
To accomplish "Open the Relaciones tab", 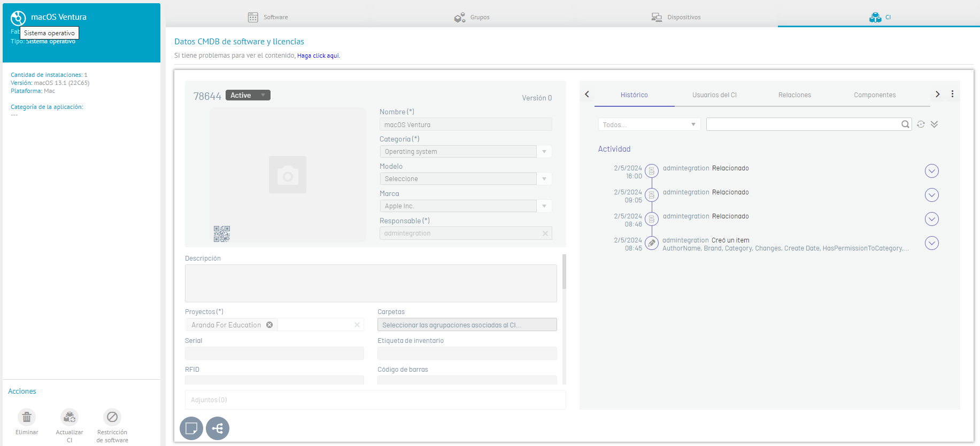I will coord(794,95).
